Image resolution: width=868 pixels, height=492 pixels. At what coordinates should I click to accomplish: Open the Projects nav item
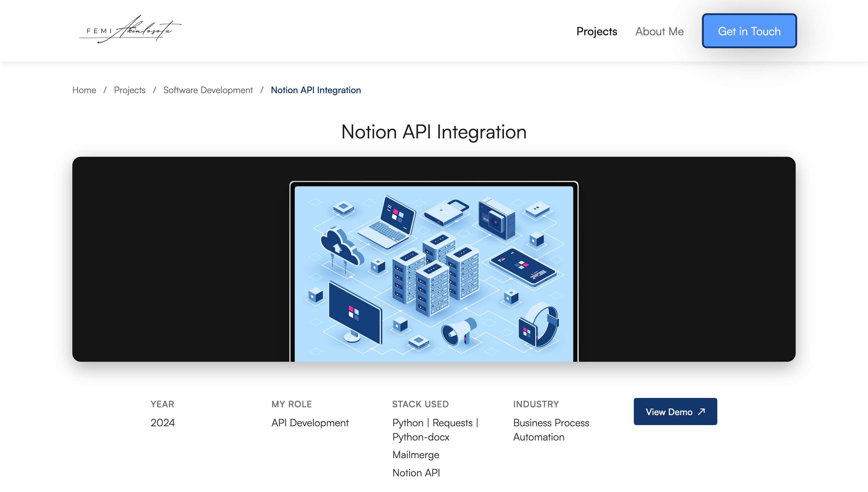[x=596, y=31]
